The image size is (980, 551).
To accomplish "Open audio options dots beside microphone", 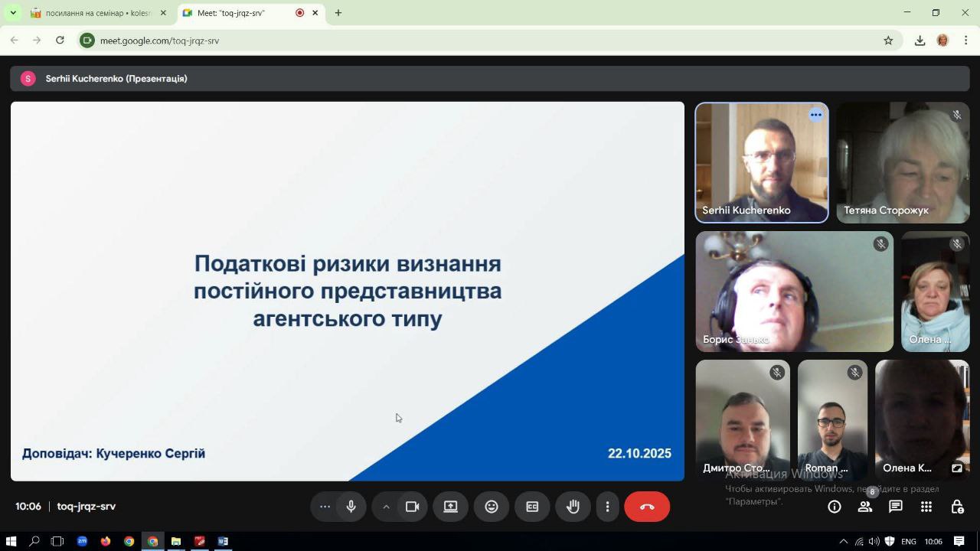I will click(x=325, y=507).
